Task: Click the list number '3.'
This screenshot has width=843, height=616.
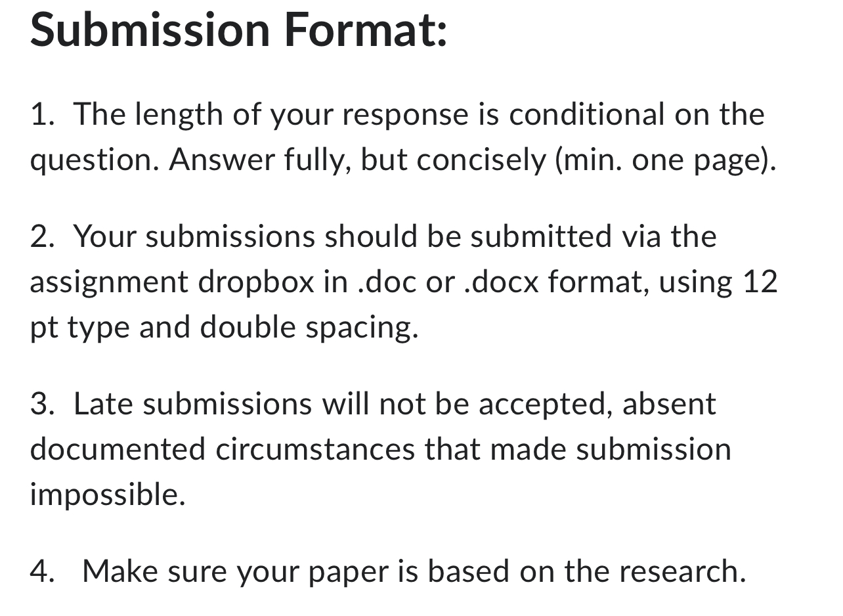Action: (43, 403)
